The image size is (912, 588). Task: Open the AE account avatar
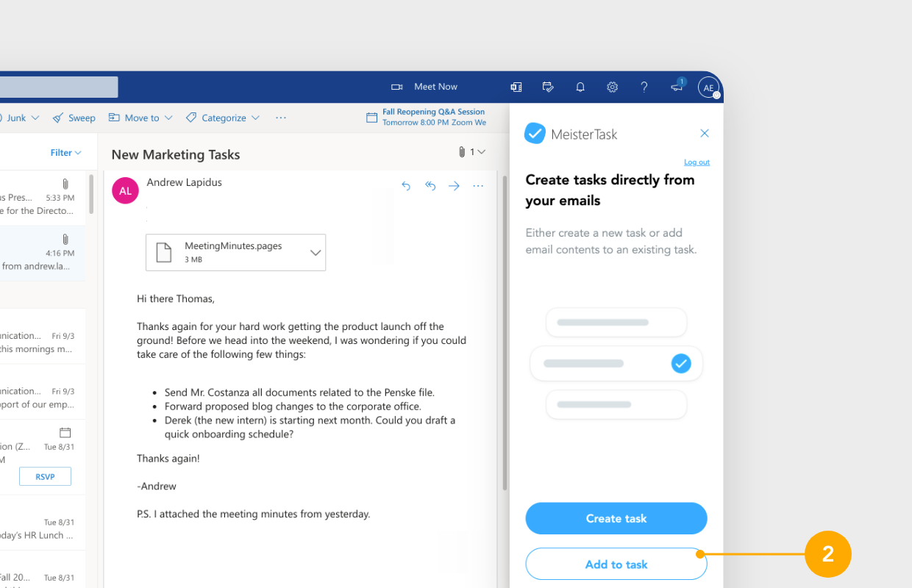(x=708, y=87)
